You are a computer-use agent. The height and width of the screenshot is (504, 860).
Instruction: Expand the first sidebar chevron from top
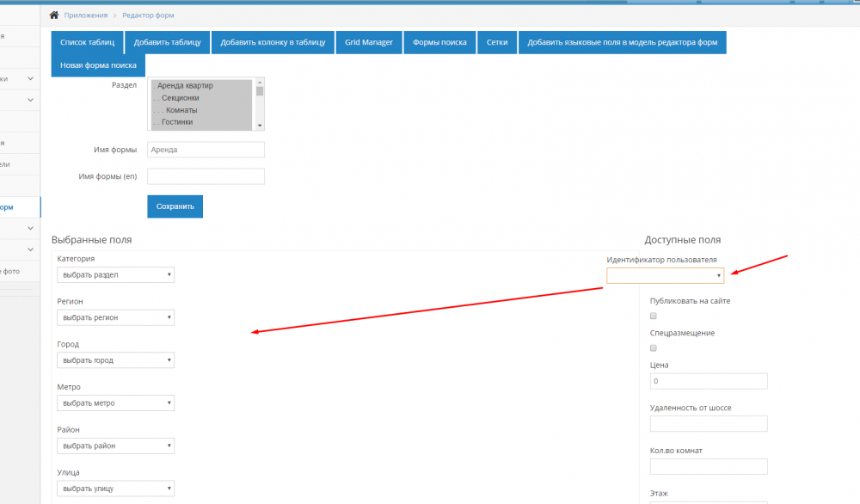click(x=30, y=79)
